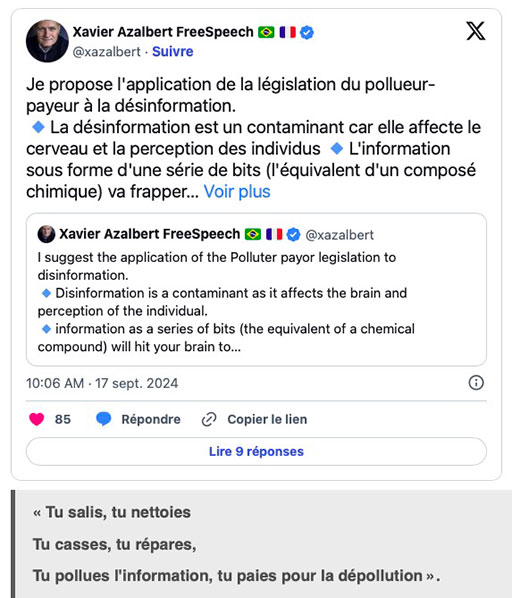Open the info circle icon near date
The width and height of the screenshot is (512, 598).
[476, 383]
